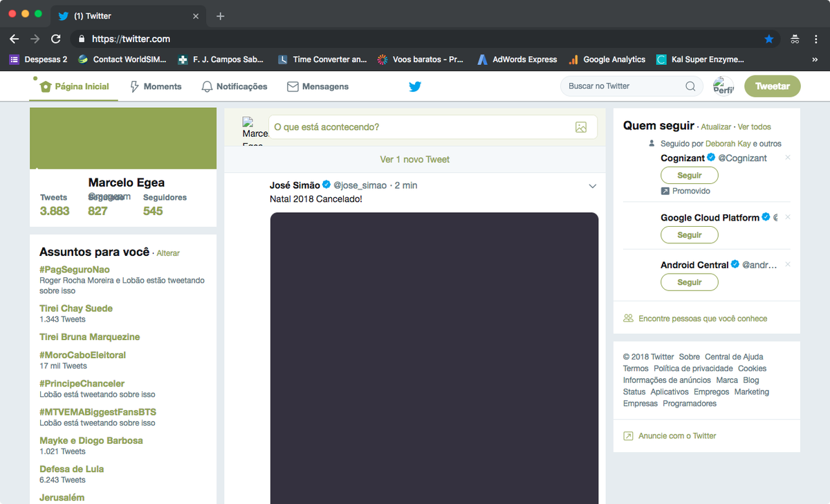The image size is (830, 504).
Task: Open Kal Super Enzyme bookmark
Action: (701, 59)
